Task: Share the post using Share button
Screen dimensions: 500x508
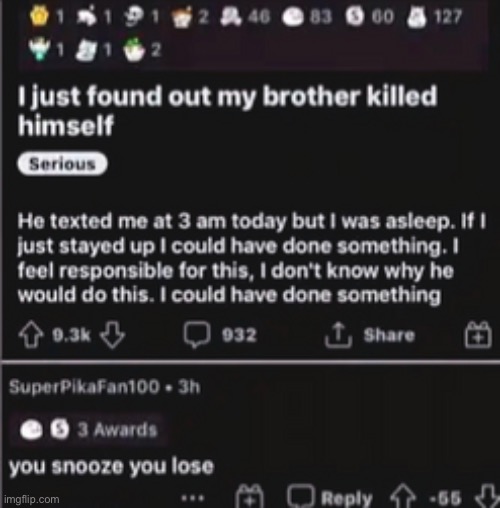Action: 370,335
